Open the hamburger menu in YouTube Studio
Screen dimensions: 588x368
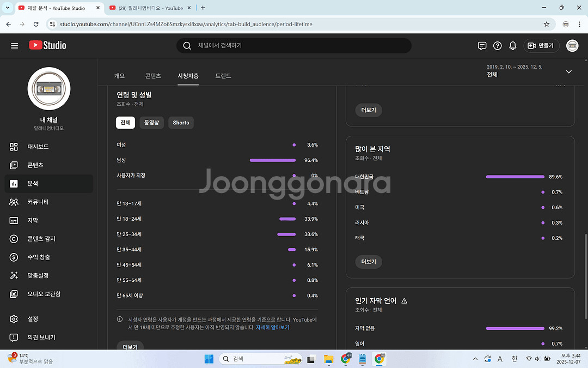click(15, 46)
